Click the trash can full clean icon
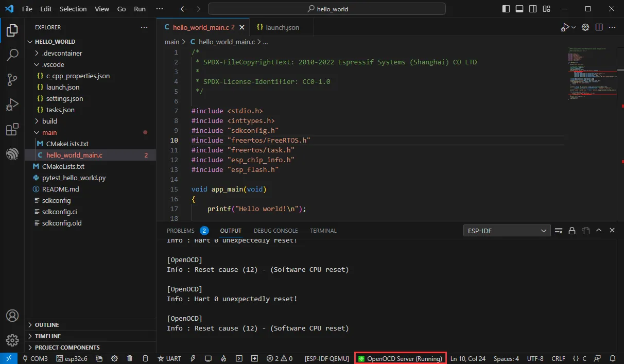This screenshot has width=624, height=364. click(x=130, y=358)
